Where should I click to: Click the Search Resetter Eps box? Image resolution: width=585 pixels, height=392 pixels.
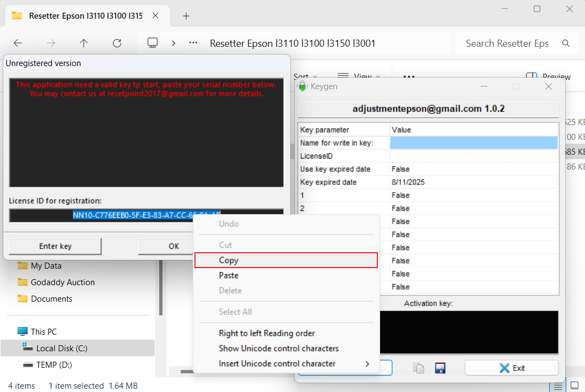point(507,43)
